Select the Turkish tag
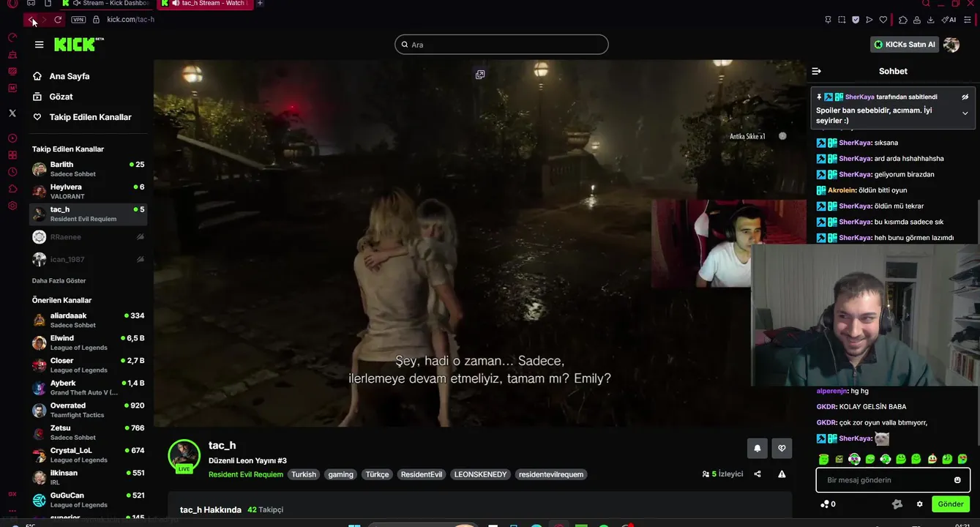This screenshot has width=980, height=527. 304,474
